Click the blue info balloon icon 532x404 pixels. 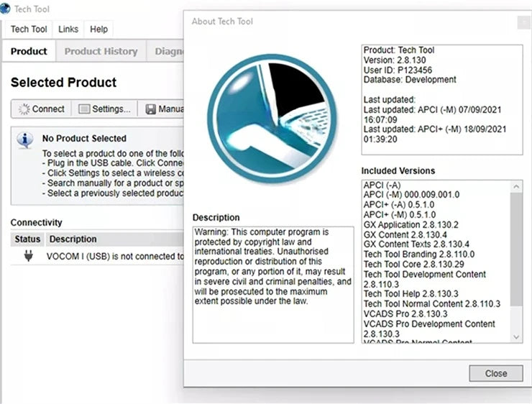point(24,140)
